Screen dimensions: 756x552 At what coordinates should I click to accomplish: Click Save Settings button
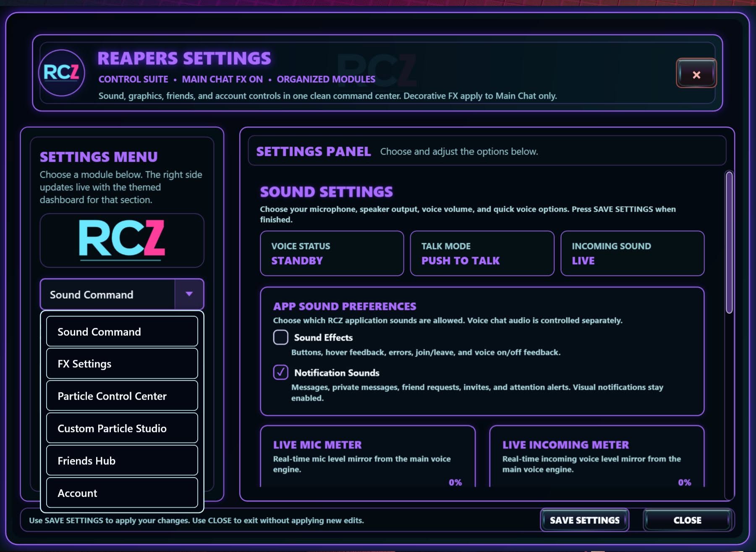[x=584, y=520]
